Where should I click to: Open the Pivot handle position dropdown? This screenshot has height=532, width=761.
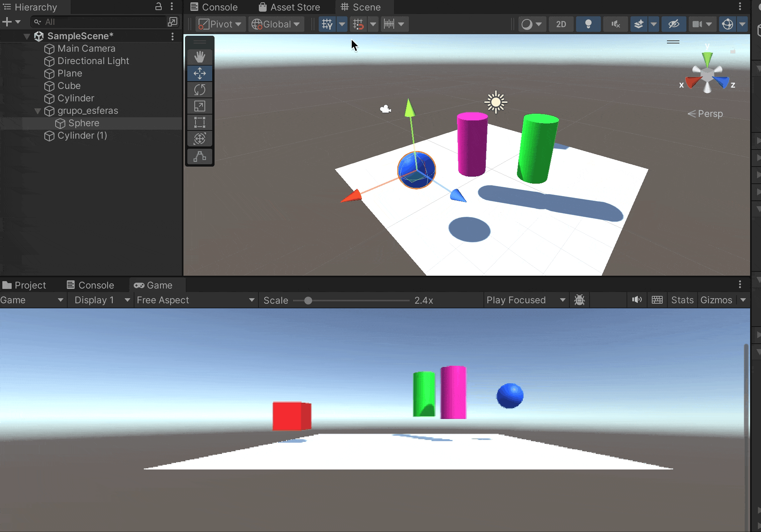[220, 24]
